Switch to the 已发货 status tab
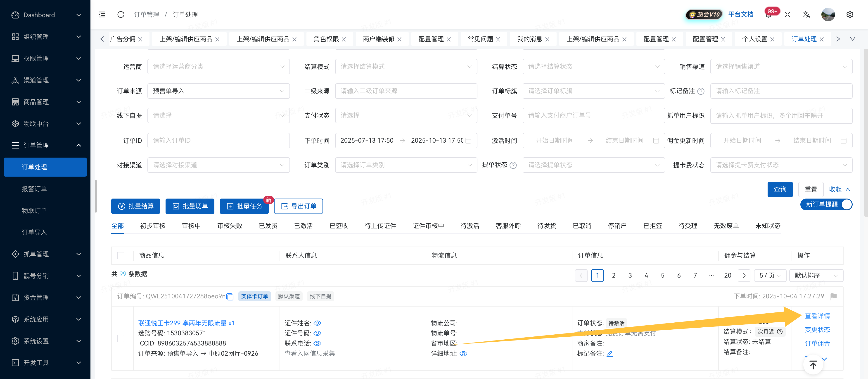The image size is (868, 379). pyautogui.click(x=268, y=226)
